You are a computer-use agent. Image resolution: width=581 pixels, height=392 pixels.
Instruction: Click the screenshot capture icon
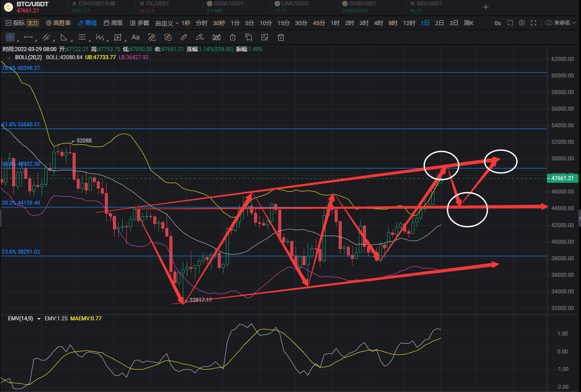510,23
